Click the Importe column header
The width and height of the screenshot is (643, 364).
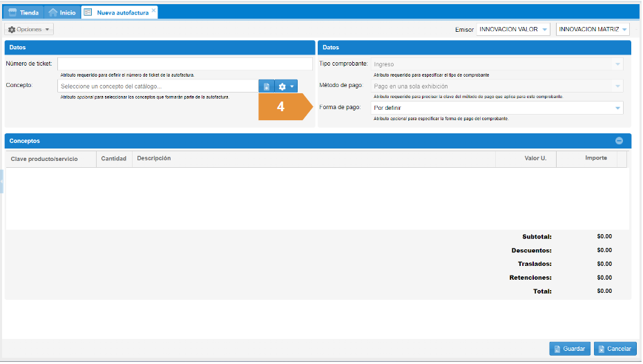click(x=595, y=159)
